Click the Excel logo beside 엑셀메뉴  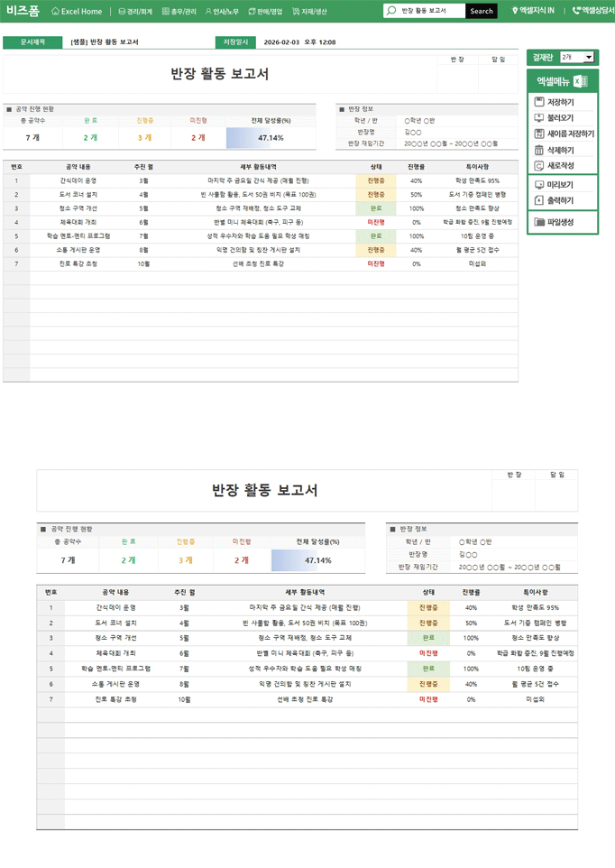click(x=581, y=81)
